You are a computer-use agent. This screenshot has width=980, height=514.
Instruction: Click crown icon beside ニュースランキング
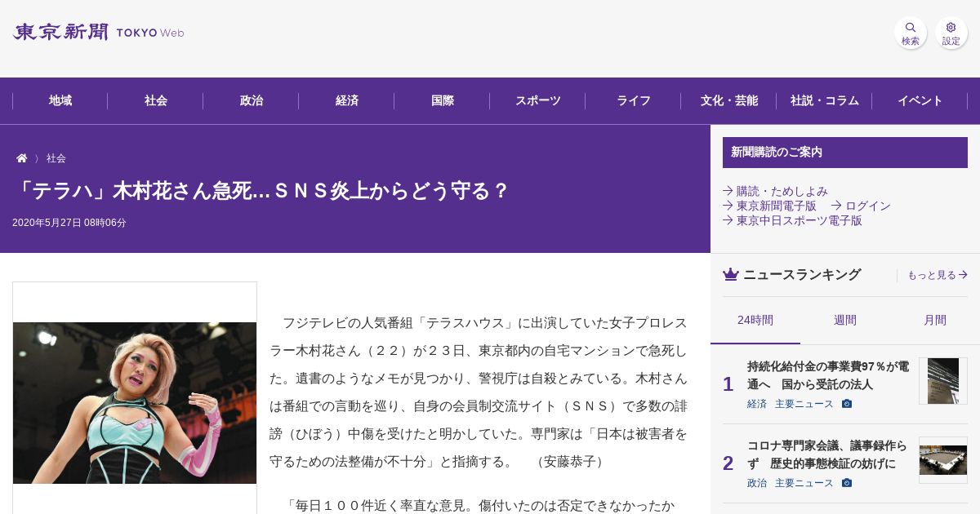(x=731, y=275)
